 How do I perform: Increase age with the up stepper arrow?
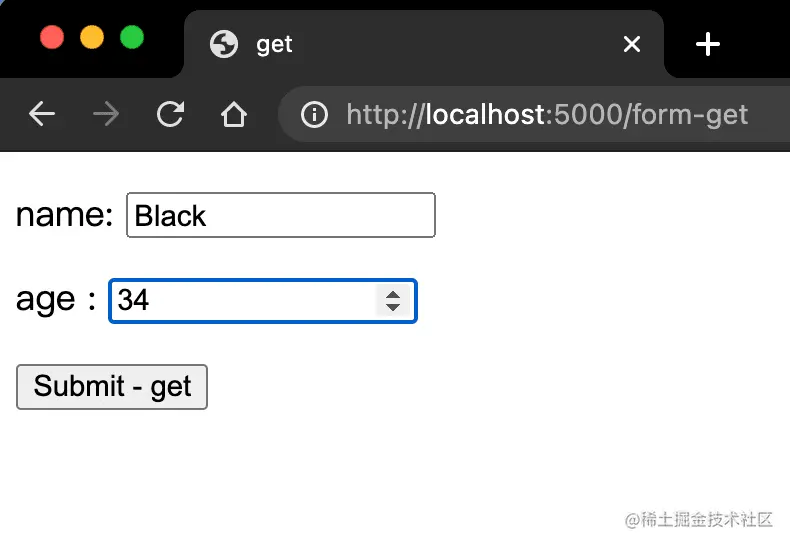[393, 295]
